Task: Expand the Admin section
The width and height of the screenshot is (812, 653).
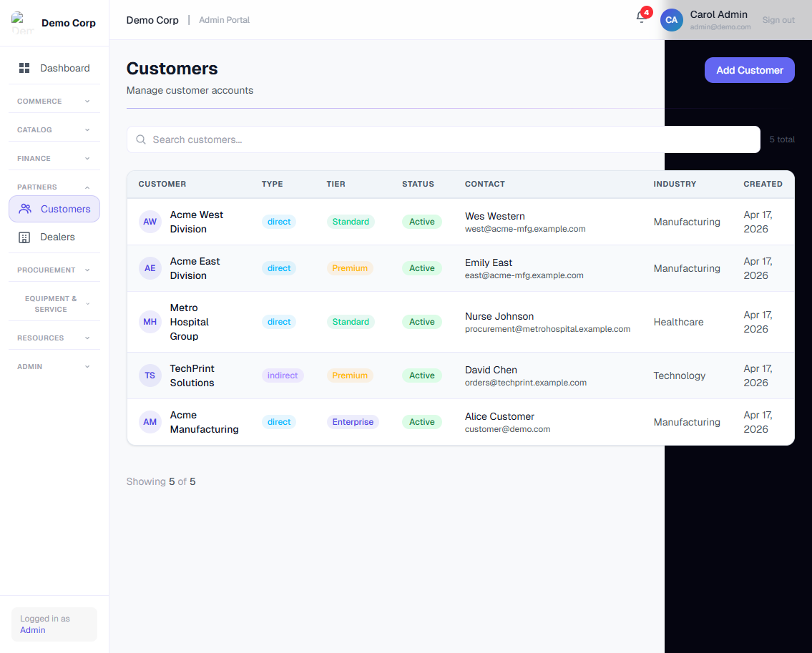Action: pyautogui.click(x=54, y=367)
